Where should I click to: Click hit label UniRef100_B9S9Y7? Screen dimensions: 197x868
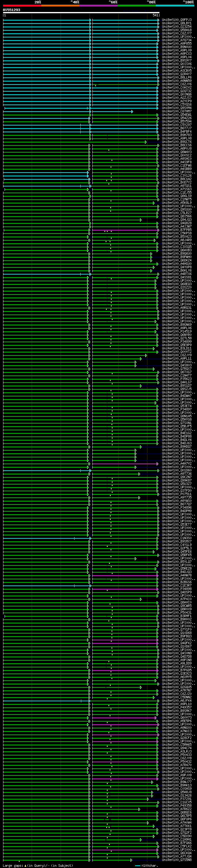pyautogui.click(x=176, y=60)
